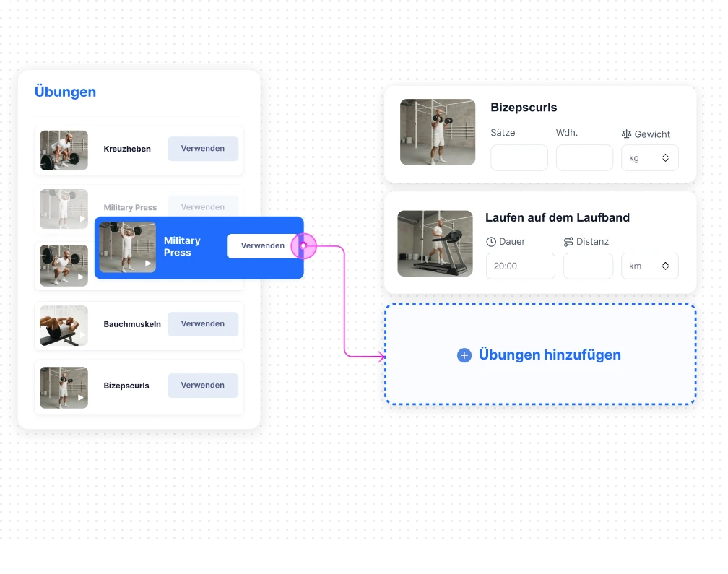Click the Bizepscurls title in workout card
This screenshot has height=574, width=728.
[x=524, y=107]
